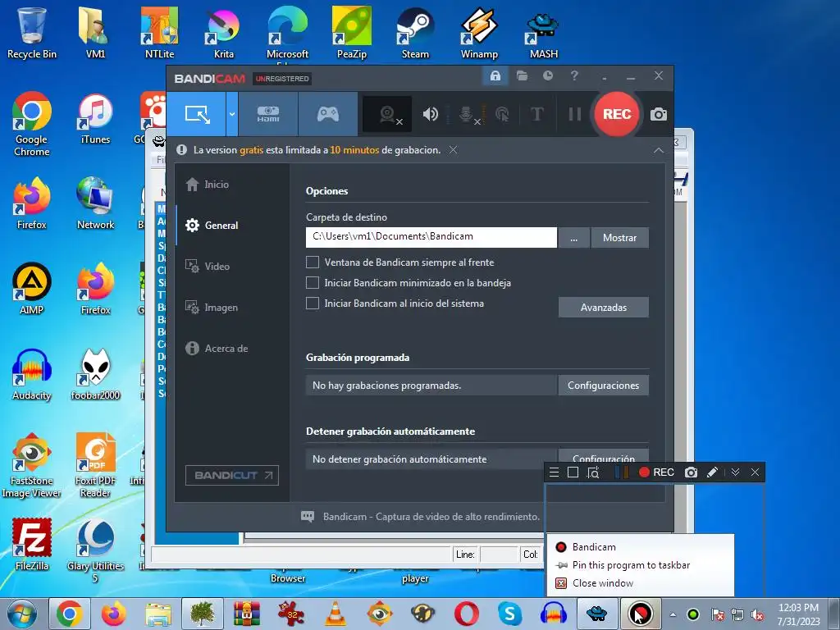Open Skype icon in taskbar

(509, 614)
